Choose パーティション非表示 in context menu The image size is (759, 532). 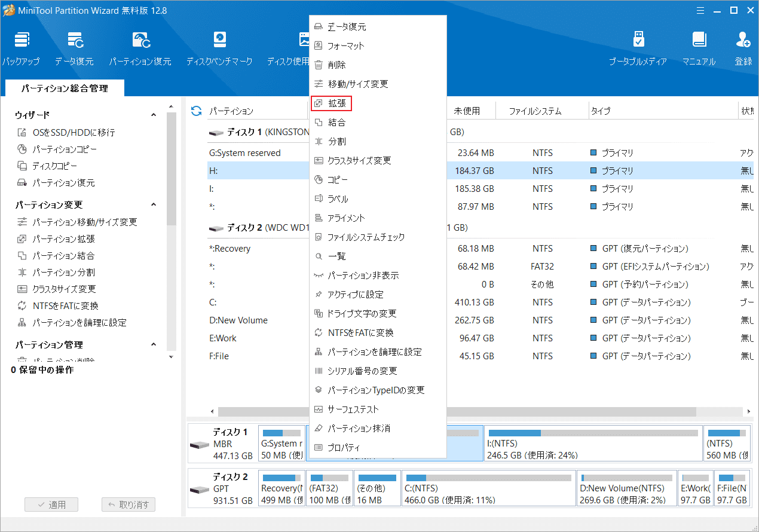(378, 276)
